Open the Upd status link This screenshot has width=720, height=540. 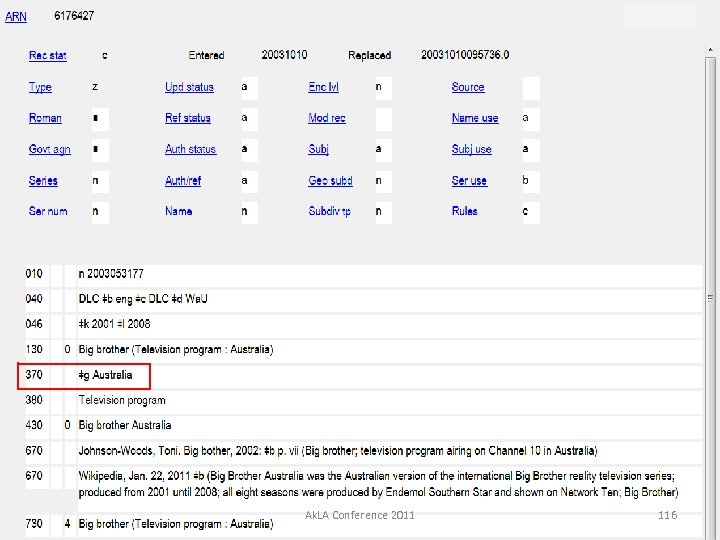tap(189, 88)
